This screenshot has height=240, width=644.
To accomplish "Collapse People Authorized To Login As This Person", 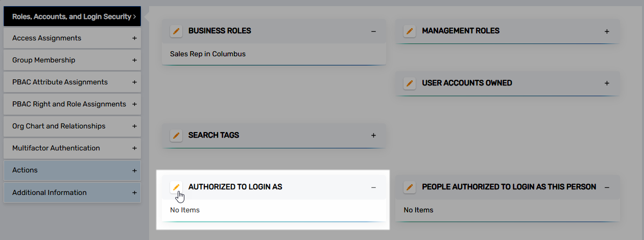I will tap(607, 187).
